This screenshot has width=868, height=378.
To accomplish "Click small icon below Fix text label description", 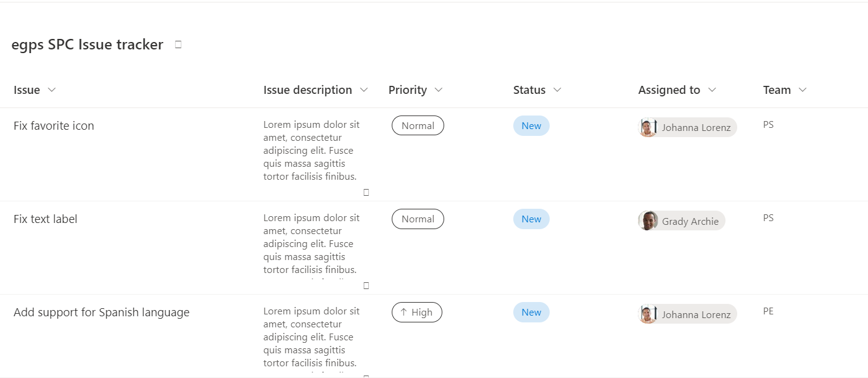I will [366, 285].
